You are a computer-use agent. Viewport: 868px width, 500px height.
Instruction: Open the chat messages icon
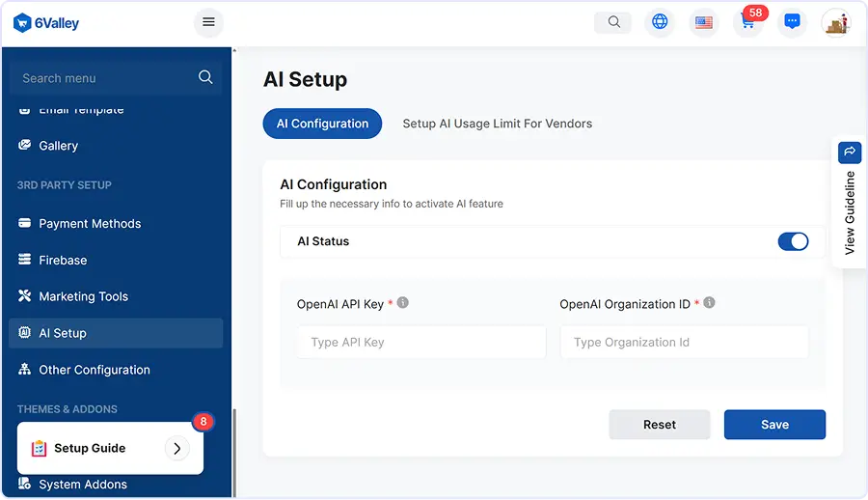(x=792, y=23)
